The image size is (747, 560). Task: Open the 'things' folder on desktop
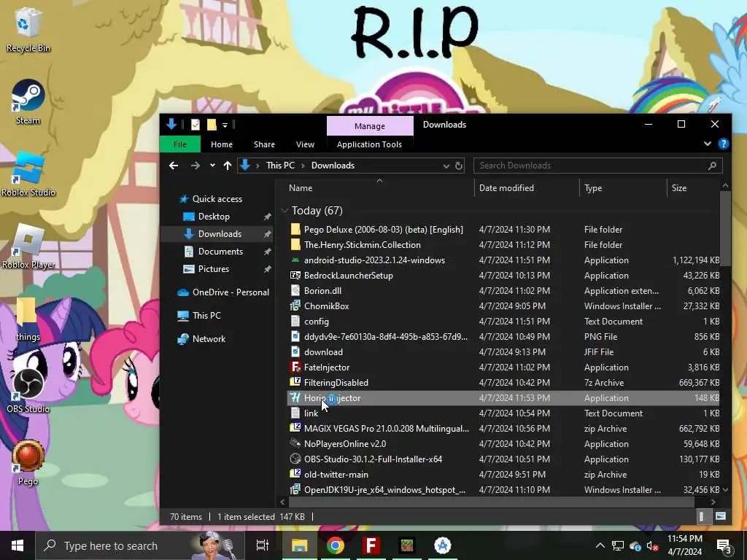tap(28, 319)
